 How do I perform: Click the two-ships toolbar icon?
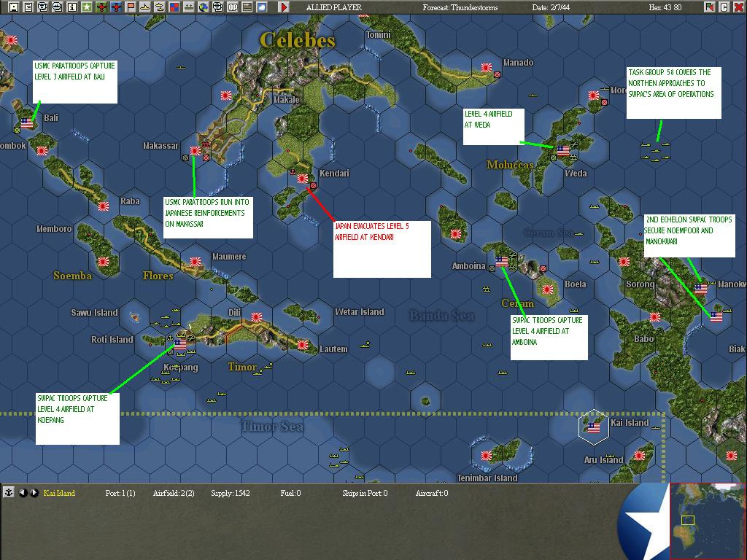160,7
